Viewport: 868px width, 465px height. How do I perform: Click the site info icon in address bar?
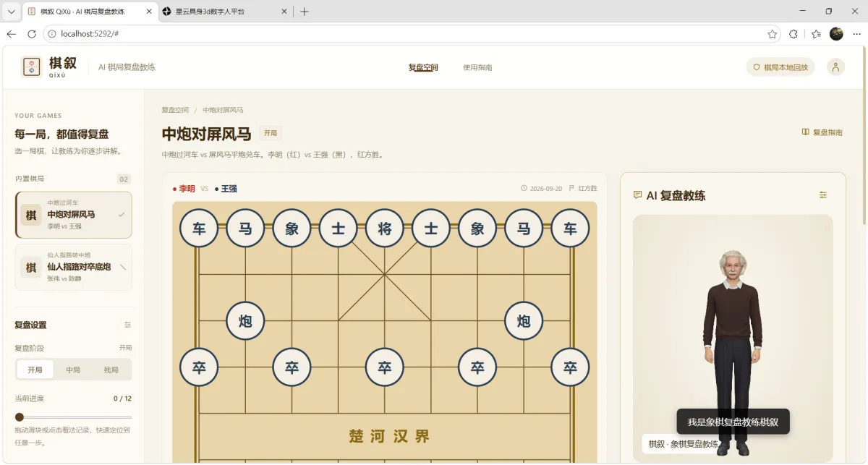tap(52, 34)
